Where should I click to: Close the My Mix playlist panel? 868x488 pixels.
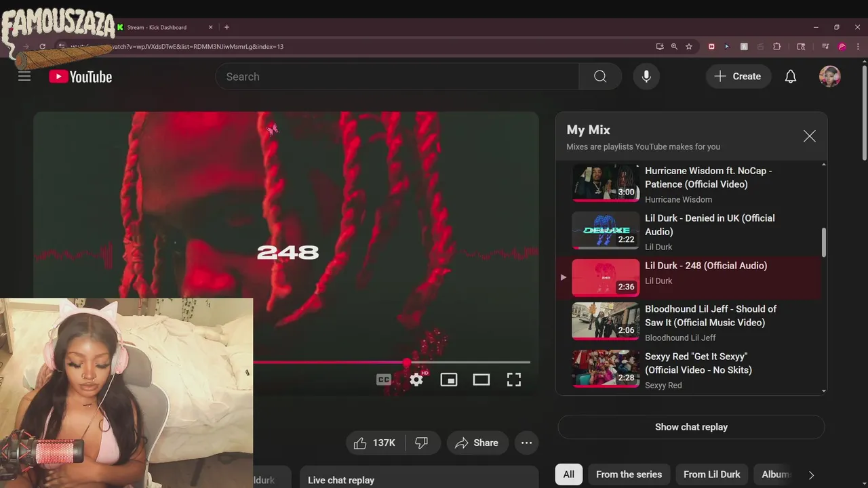pyautogui.click(x=810, y=136)
